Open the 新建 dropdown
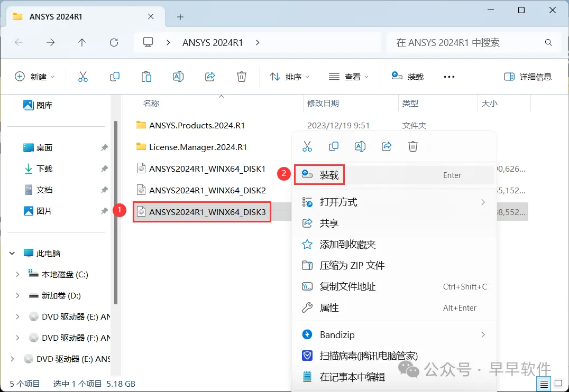The height and width of the screenshot is (392, 569). tap(35, 77)
